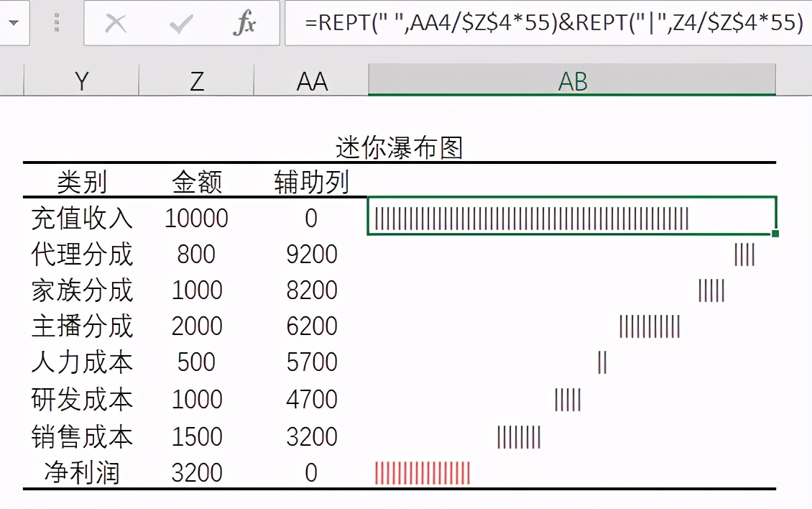
Task: Select column Y header
Action: point(81,81)
